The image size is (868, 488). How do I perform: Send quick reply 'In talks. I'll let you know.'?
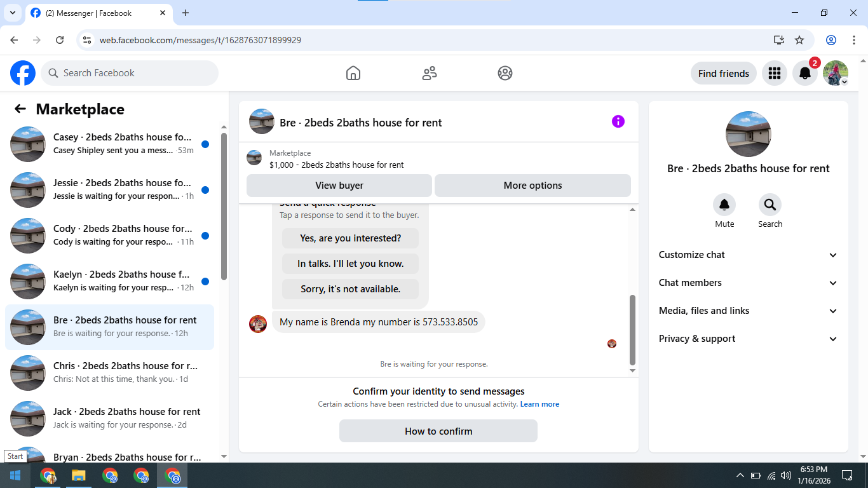click(350, 264)
